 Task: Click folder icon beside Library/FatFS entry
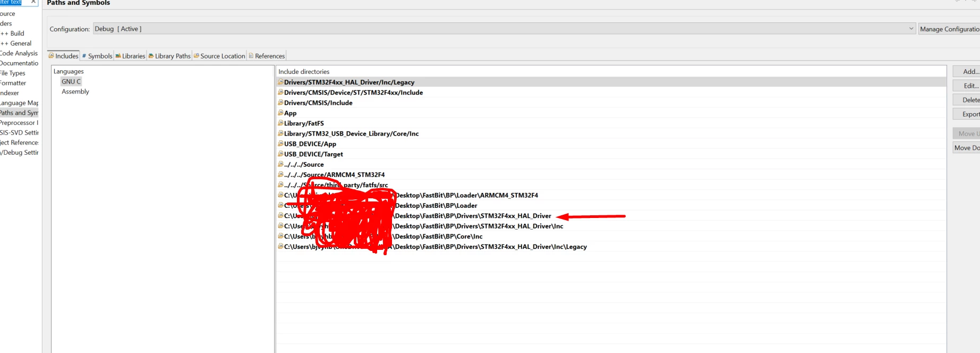tap(280, 123)
